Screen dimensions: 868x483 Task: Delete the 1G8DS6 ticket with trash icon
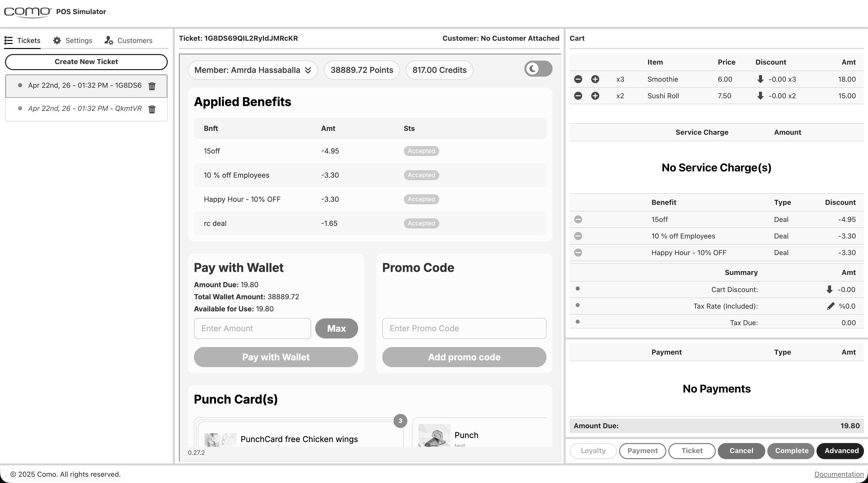[x=152, y=86]
